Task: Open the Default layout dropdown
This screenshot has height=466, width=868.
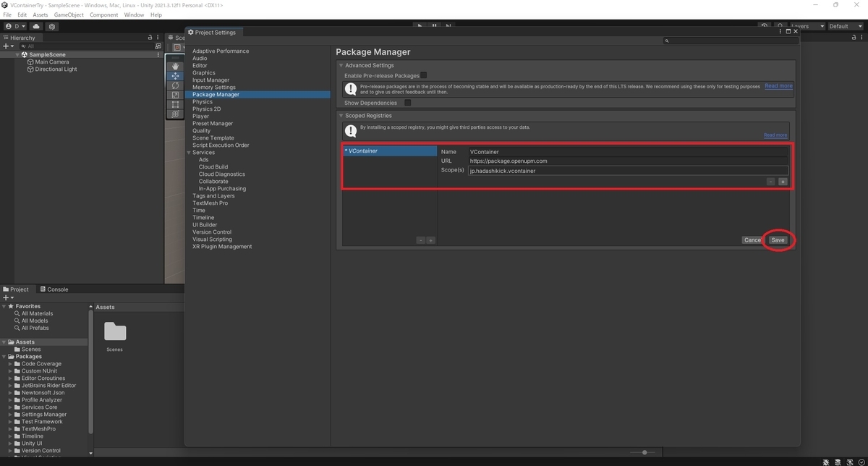Action: coord(846,26)
